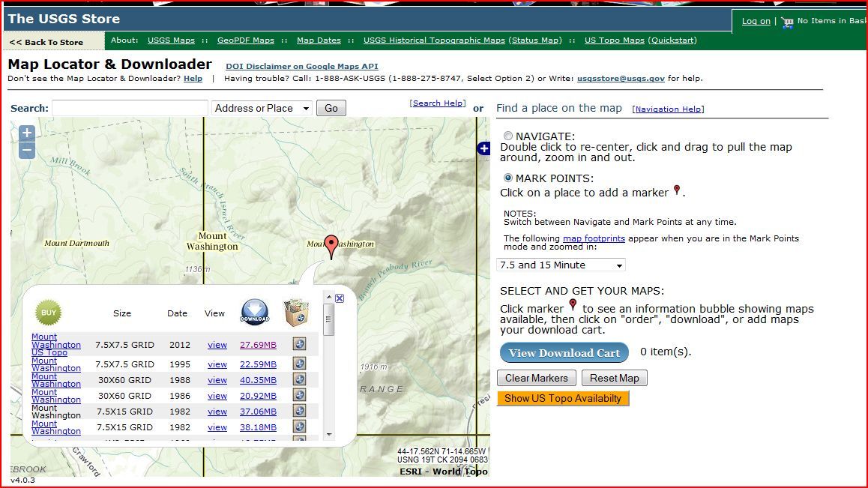Open the Search Help link
Image resolution: width=868 pixels, height=488 pixels.
tap(438, 103)
